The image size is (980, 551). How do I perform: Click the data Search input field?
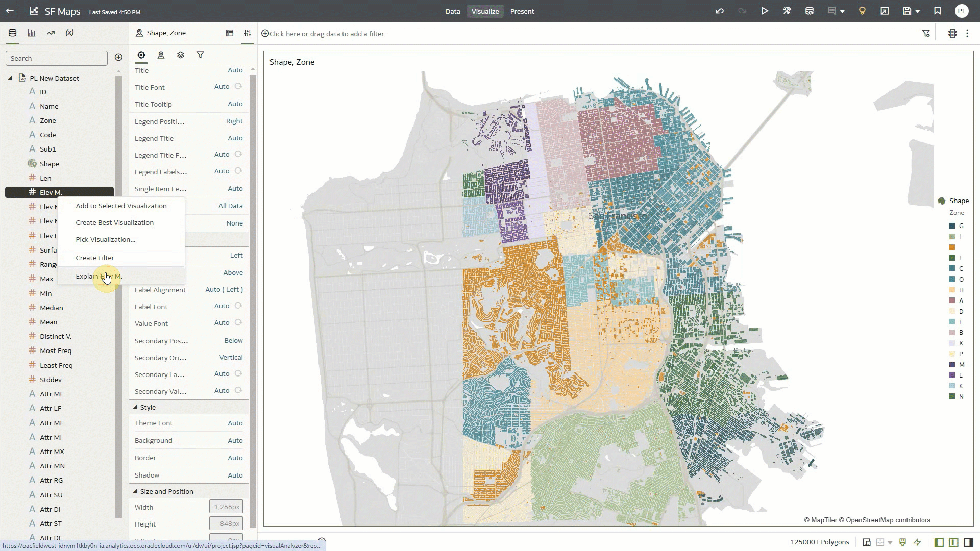[x=57, y=58]
